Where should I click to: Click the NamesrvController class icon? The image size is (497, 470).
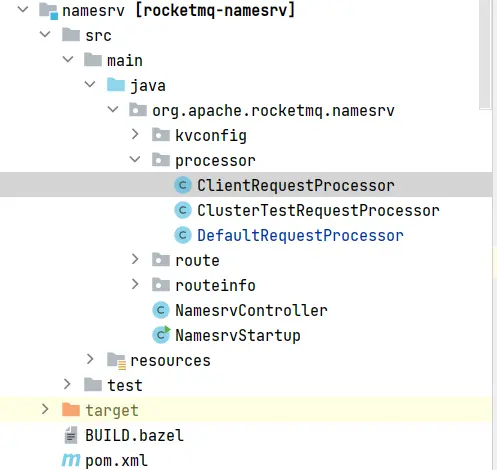click(x=161, y=310)
